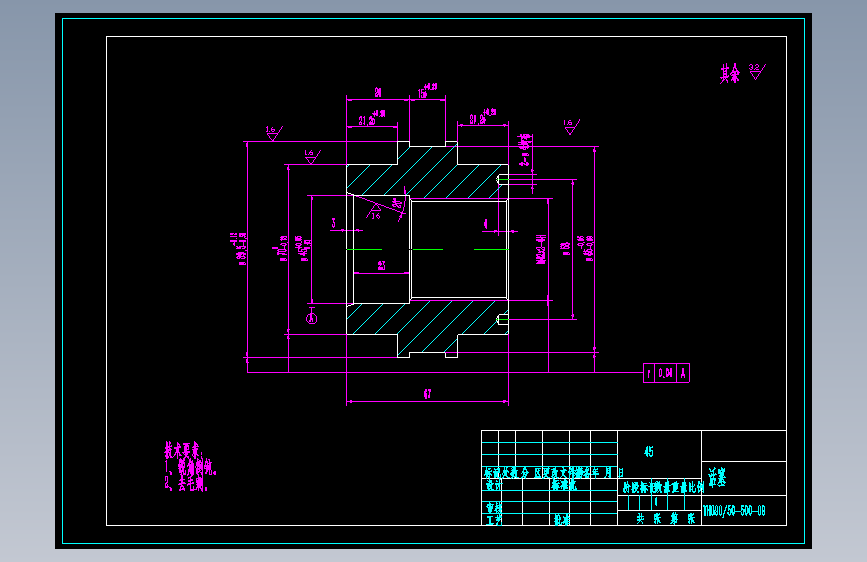Screen dimensions: 867x562
Task: Select technical requirement line 1 锐角倒钝
Action: click(191, 467)
